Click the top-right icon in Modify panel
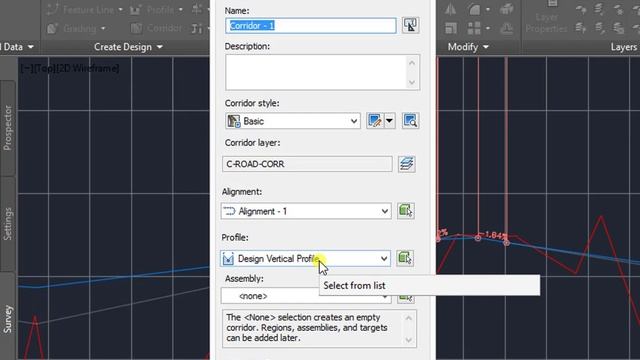 point(506,9)
